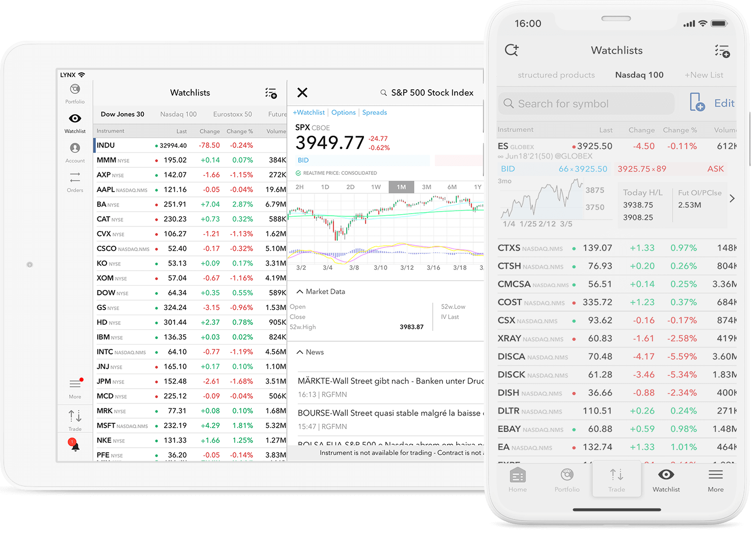Select JPM row in tablet watchlist
756x538 pixels.
click(x=190, y=381)
